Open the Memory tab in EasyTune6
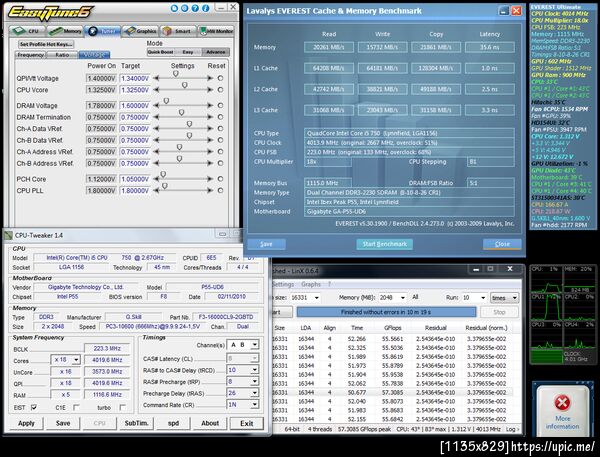 click(x=65, y=31)
